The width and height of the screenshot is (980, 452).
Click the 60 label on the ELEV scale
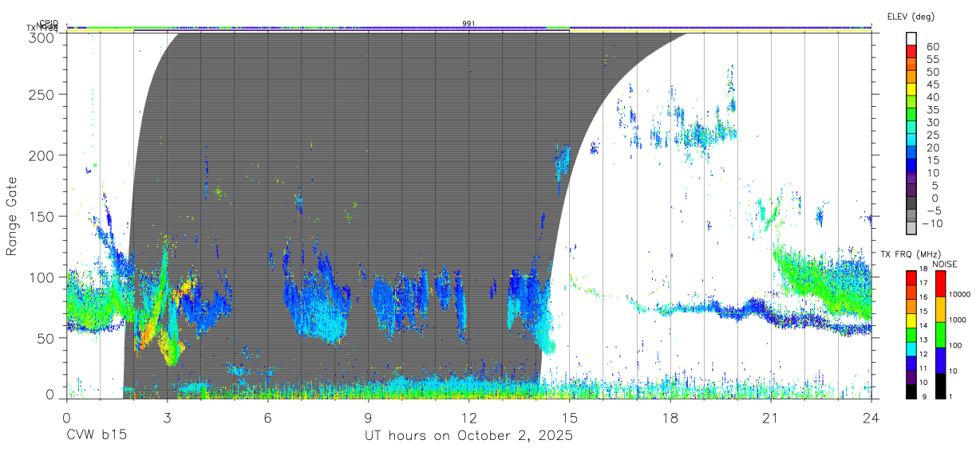[x=932, y=46]
